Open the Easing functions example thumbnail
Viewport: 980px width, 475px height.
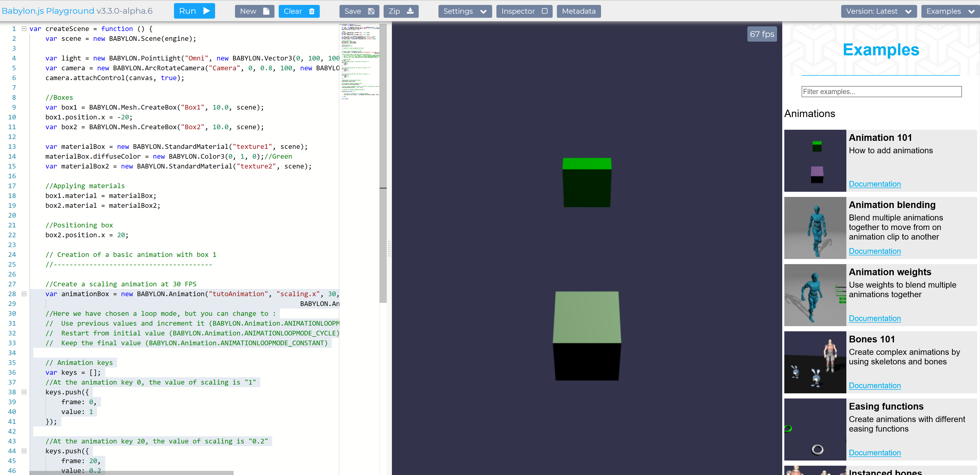(x=815, y=429)
